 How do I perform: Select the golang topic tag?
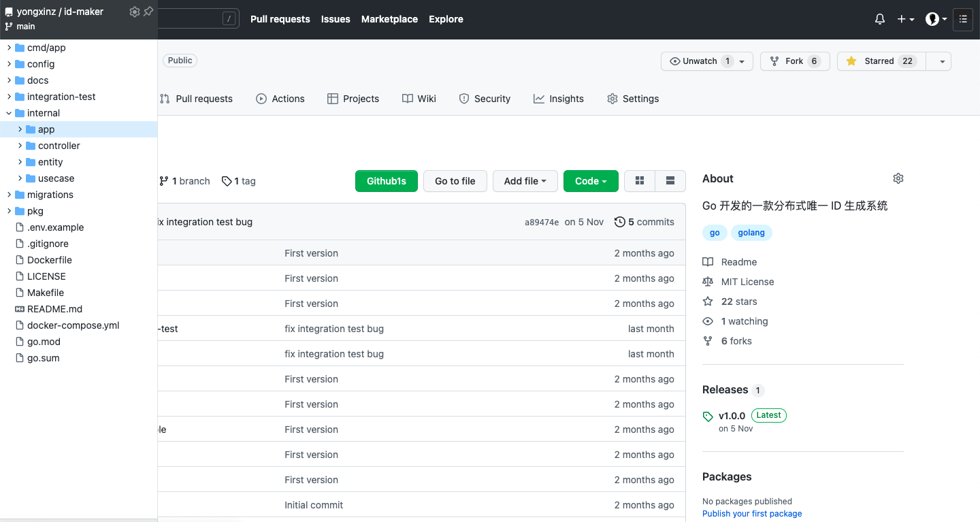pyautogui.click(x=751, y=233)
